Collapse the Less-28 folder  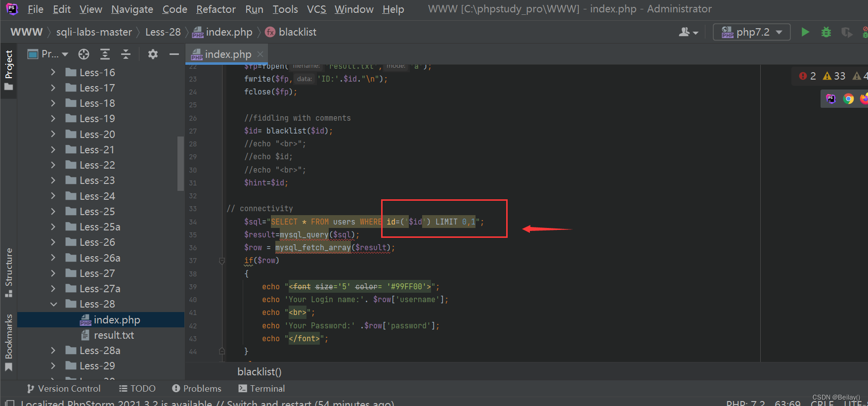[x=53, y=304]
